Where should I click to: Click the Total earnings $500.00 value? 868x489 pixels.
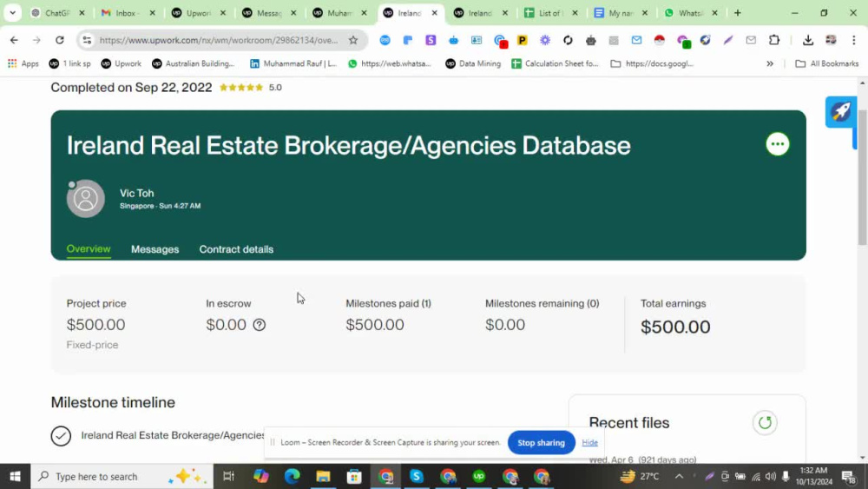click(x=675, y=327)
